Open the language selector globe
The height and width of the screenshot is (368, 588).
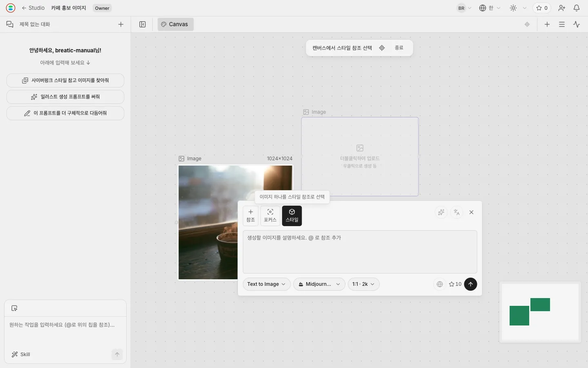490,8
